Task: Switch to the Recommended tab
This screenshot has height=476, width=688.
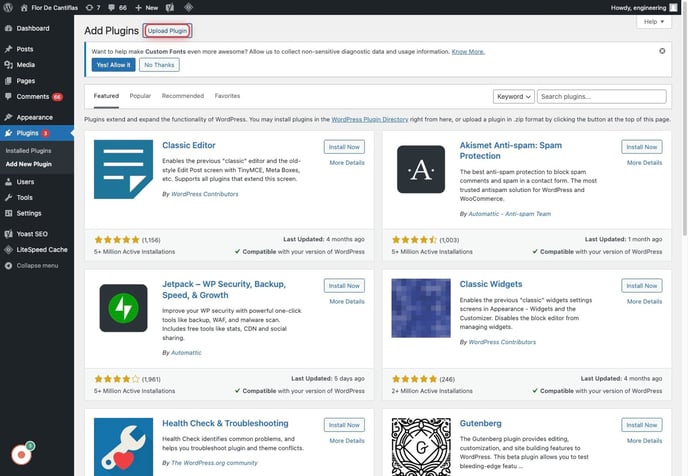Action: (x=183, y=96)
